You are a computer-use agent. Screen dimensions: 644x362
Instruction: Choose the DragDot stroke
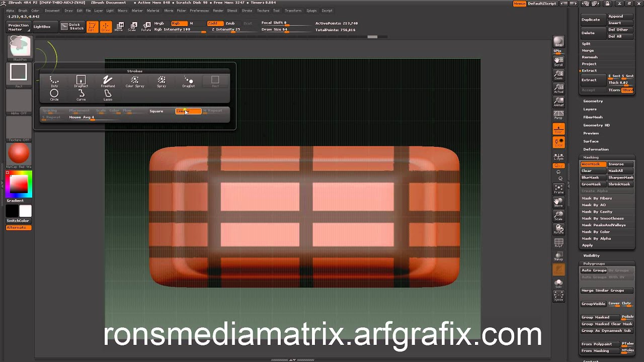[x=188, y=81]
